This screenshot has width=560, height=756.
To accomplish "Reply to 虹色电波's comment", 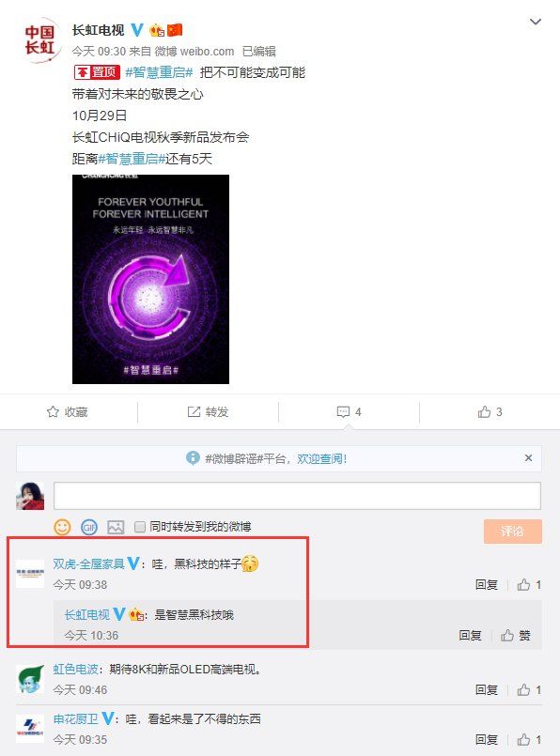I will point(486,690).
